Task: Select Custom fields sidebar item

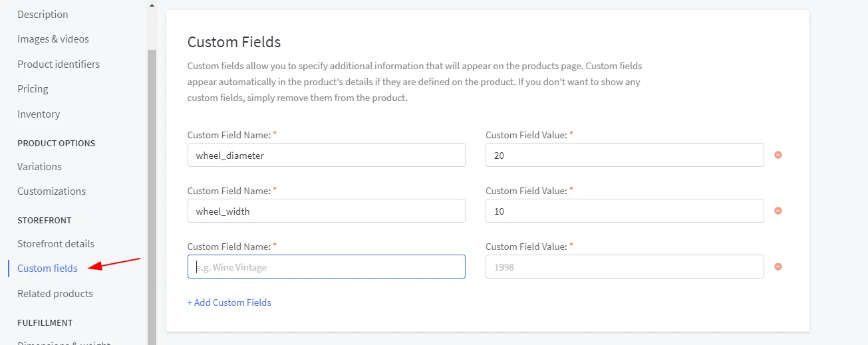Action: point(47,269)
